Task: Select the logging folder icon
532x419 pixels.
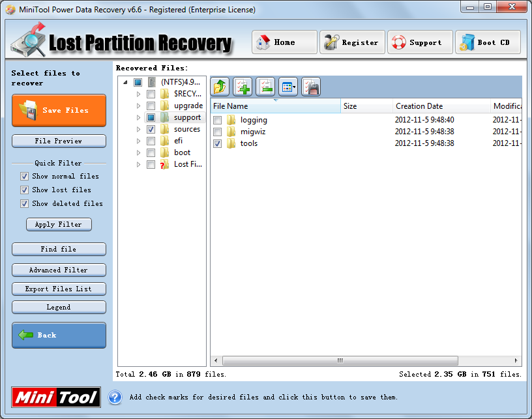Action: (x=231, y=120)
